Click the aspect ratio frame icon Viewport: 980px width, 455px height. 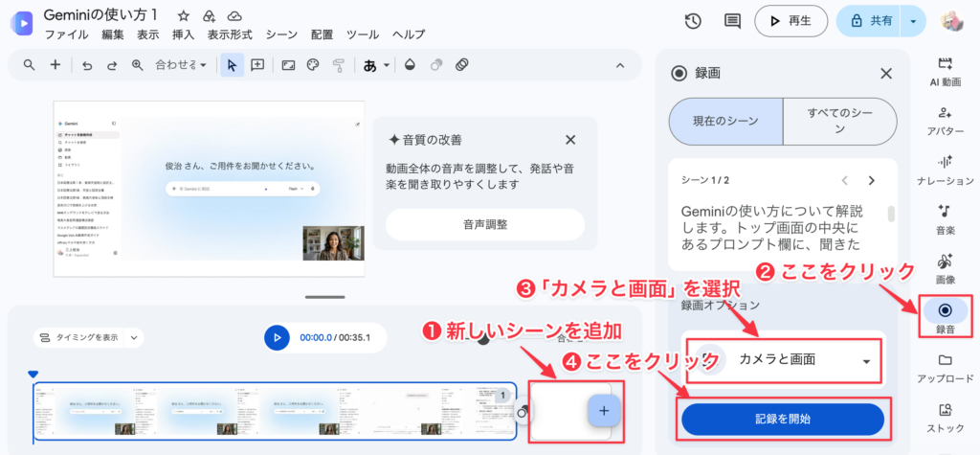pos(288,65)
